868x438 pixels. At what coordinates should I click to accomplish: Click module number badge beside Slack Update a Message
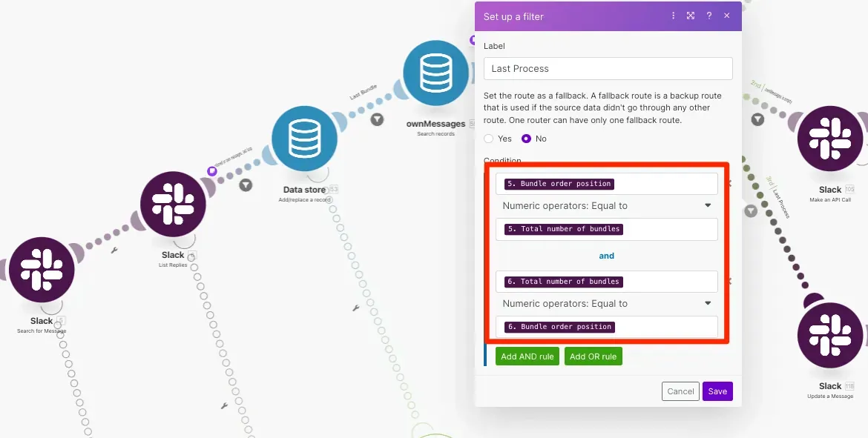849,386
